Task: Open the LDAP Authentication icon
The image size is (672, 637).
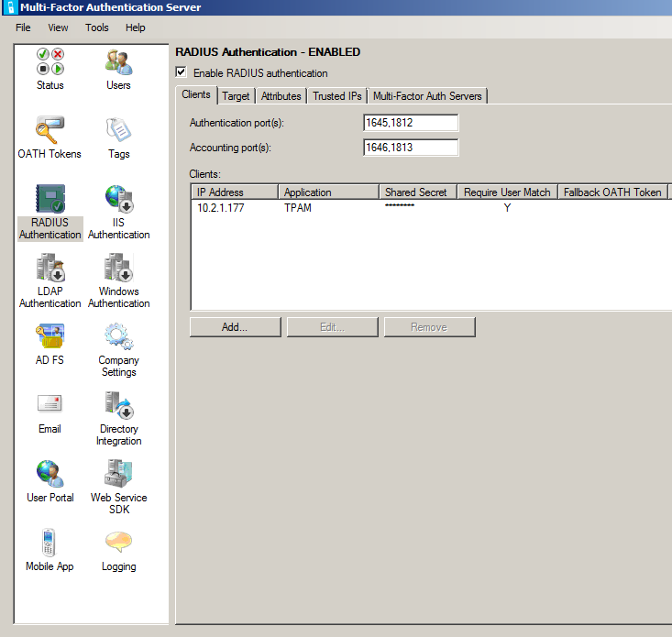Action: point(50,267)
